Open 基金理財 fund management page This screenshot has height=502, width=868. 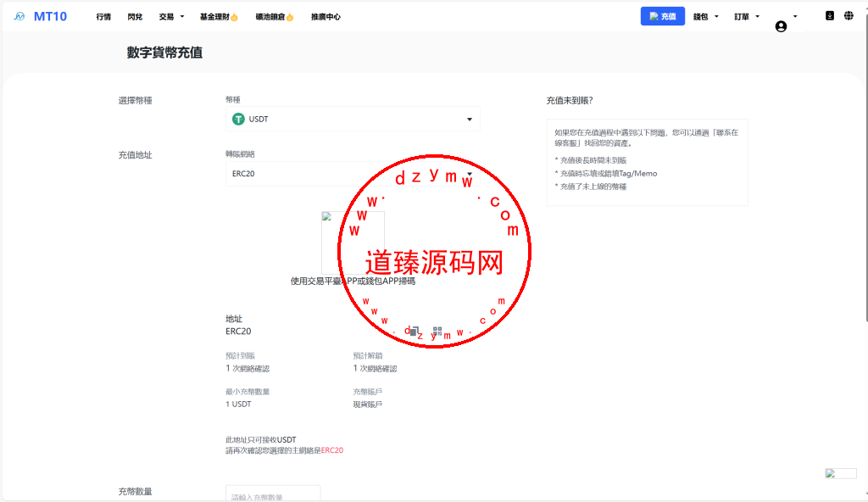[x=219, y=17]
